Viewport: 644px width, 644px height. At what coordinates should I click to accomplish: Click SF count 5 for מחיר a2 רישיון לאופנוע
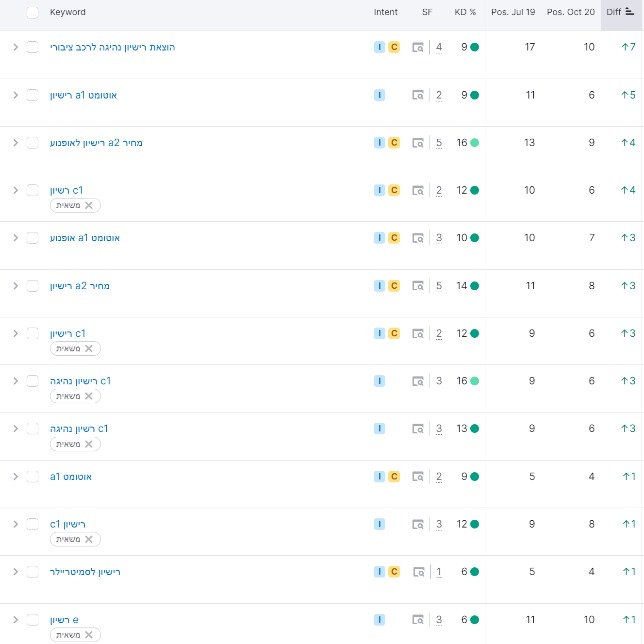click(x=439, y=143)
